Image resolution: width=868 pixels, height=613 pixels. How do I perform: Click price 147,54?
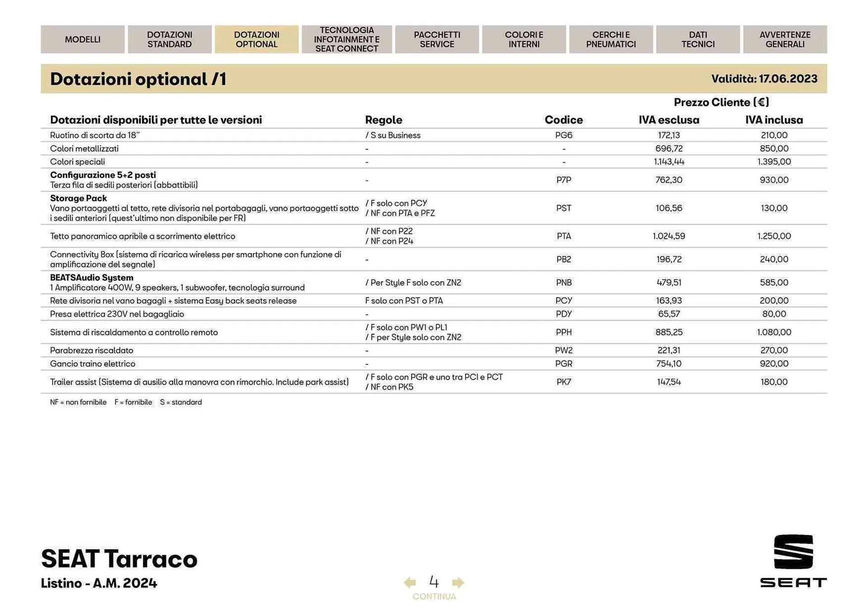pyautogui.click(x=669, y=382)
